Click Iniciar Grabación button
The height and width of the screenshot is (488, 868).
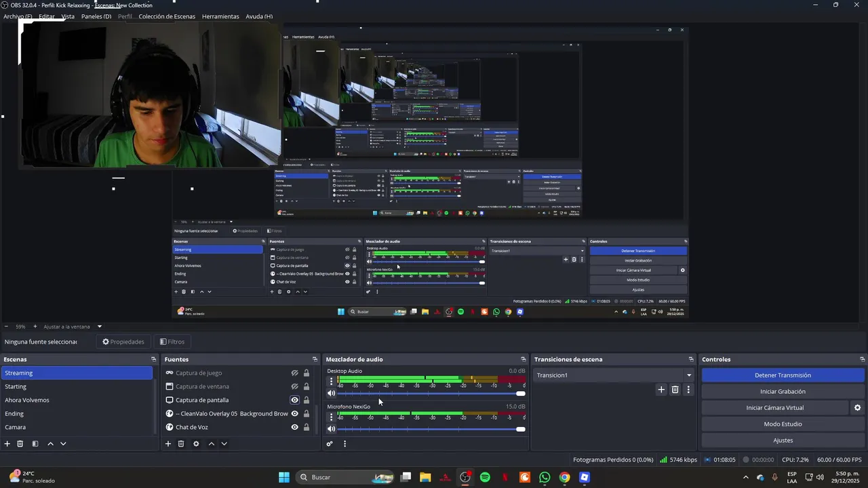click(783, 391)
